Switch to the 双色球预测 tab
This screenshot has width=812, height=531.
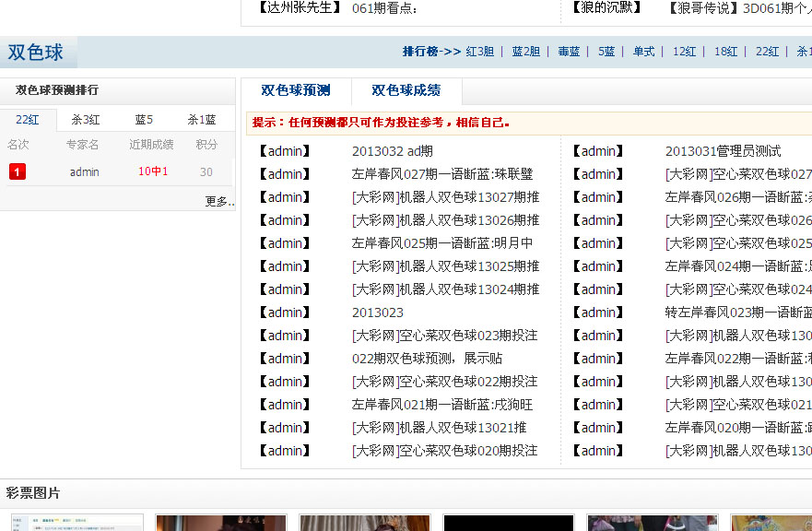coord(296,90)
